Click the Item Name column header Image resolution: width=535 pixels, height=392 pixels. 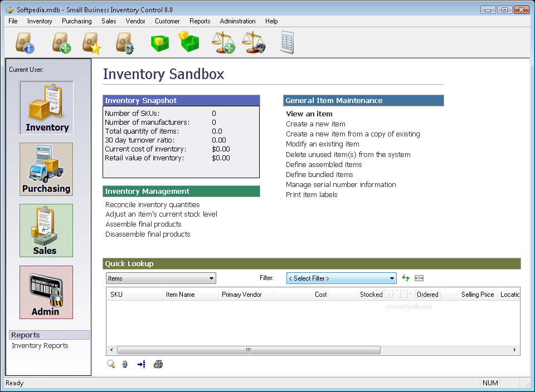(190, 295)
